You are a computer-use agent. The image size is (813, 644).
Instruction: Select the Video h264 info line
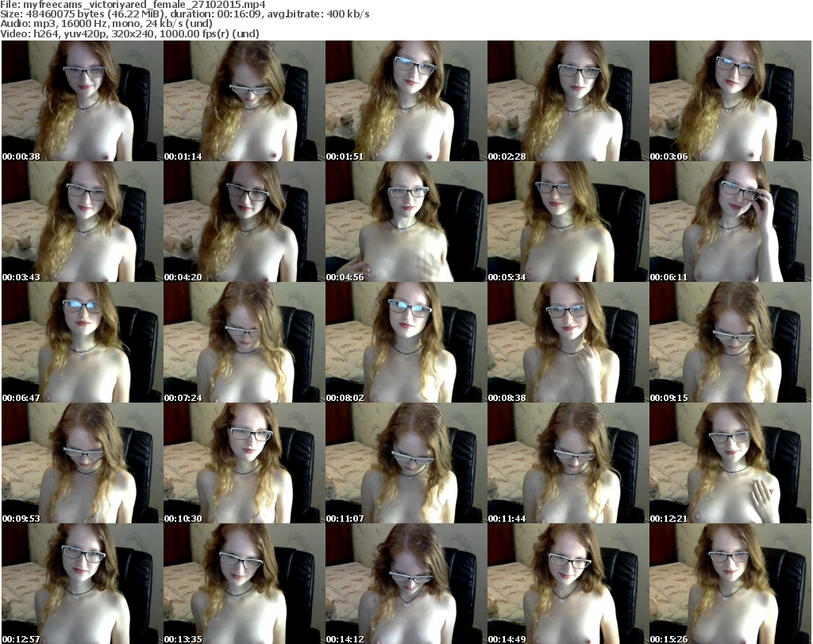[x=129, y=33]
